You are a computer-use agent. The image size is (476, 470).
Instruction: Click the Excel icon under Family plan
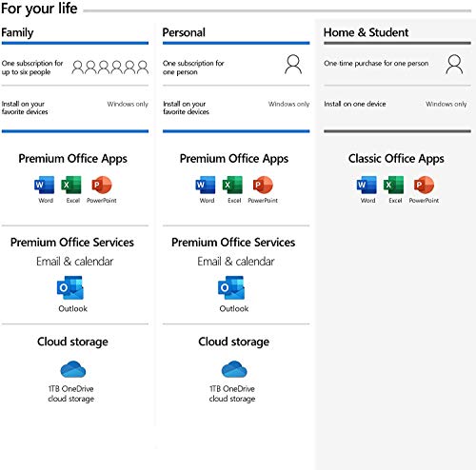(x=71, y=185)
